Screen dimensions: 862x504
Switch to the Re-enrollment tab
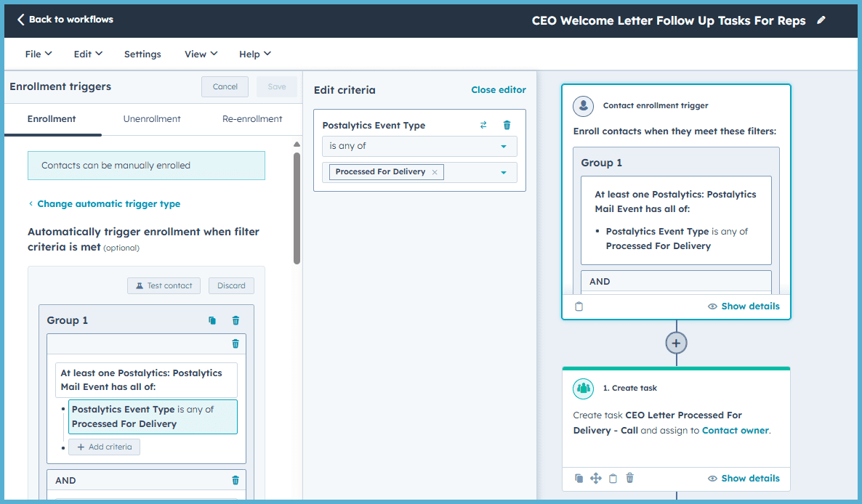[252, 118]
